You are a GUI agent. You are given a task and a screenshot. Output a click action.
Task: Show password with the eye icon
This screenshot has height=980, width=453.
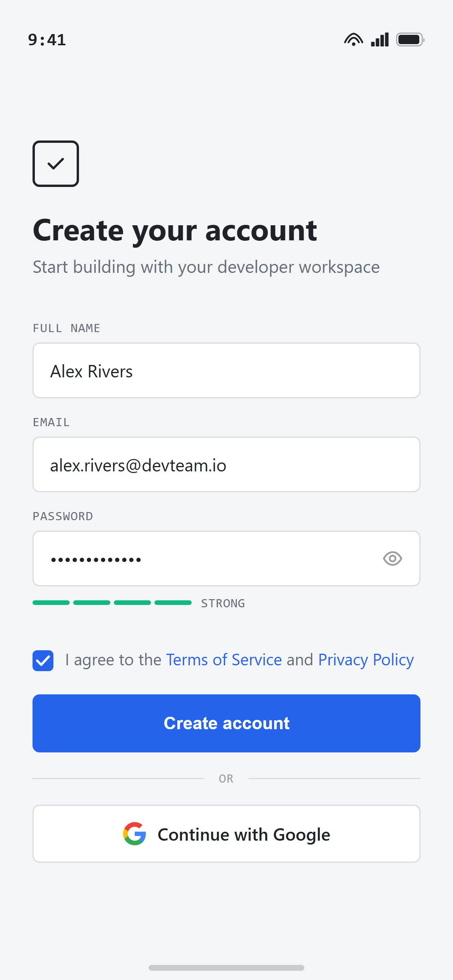(393, 559)
